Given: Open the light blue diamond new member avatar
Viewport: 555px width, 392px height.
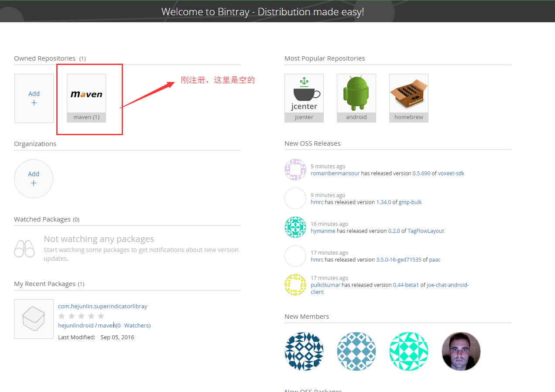Looking at the screenshot, I should (x=356, y=351).
